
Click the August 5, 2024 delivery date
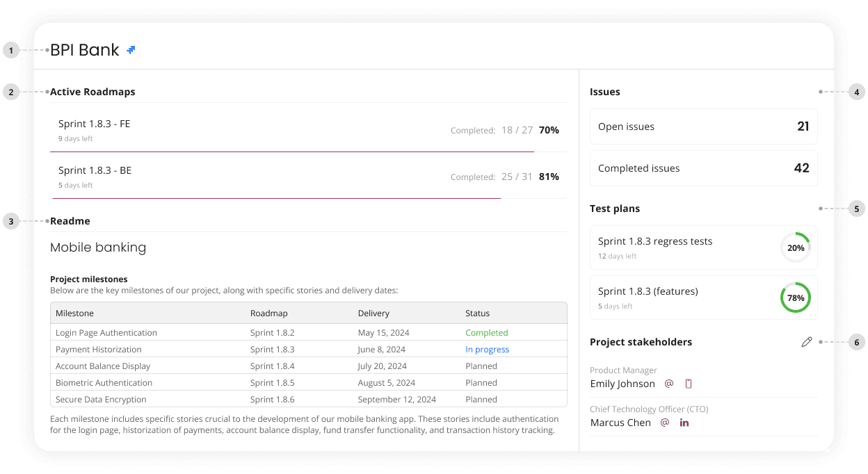[387, 383]
